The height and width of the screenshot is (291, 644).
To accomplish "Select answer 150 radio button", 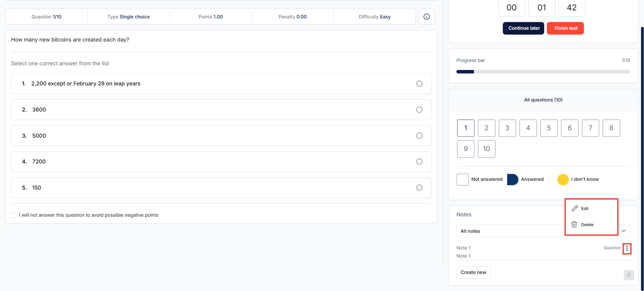I will [419, 188].
